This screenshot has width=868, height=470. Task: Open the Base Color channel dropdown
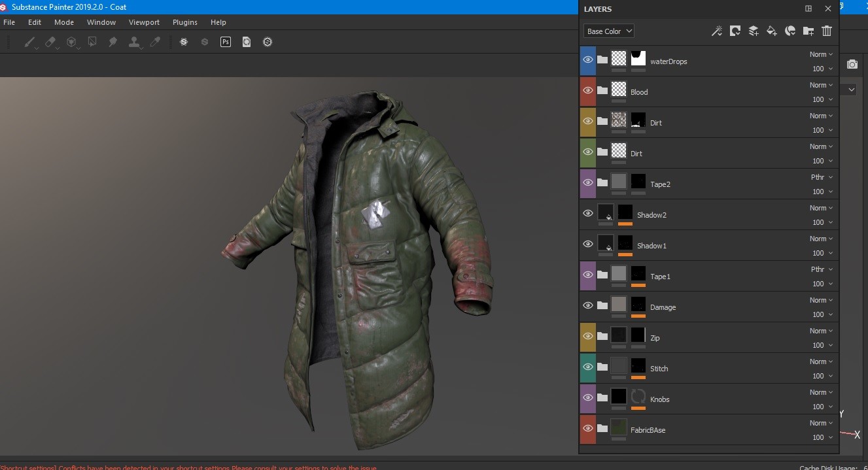[608, 31]
